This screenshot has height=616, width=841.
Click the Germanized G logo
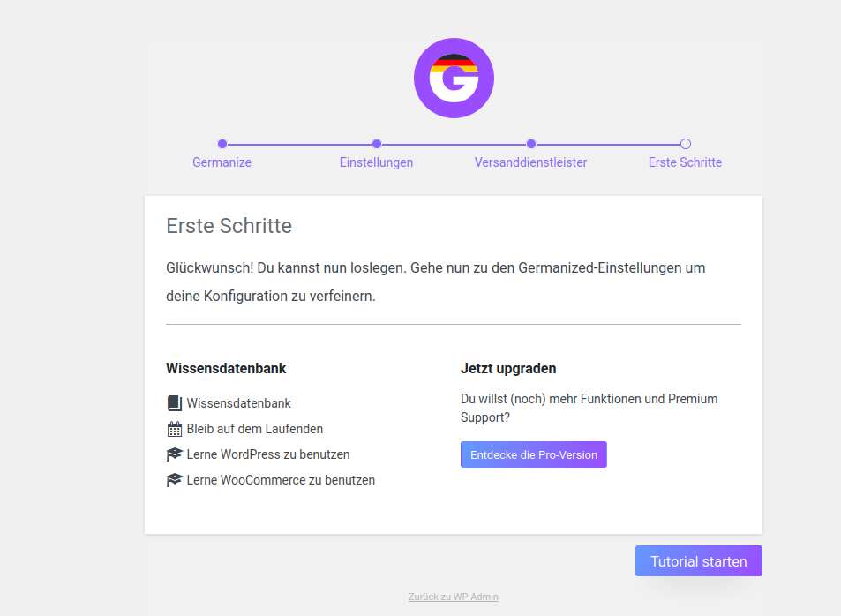pyautogui.click(x=454, y=79)
